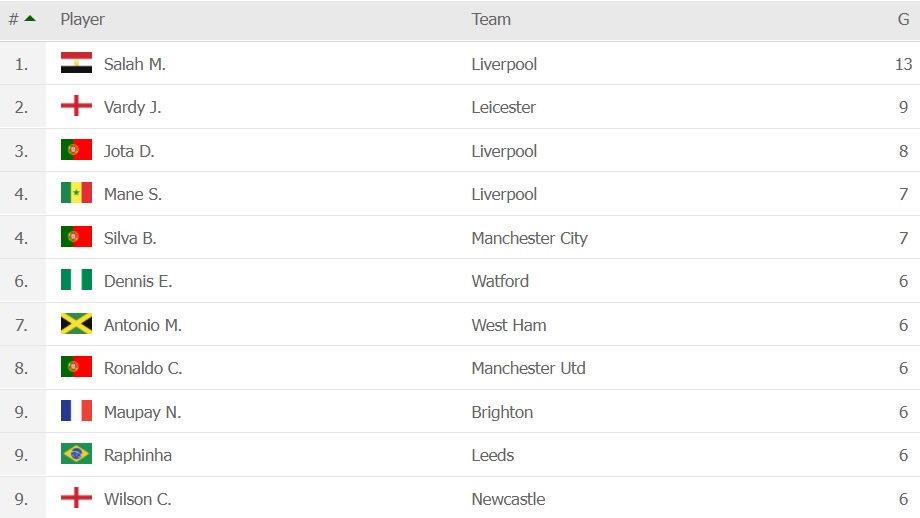Click the Jamaica flag beside Antonio M.
This screenshot has height=518, width=920.
tap(76, 325)
